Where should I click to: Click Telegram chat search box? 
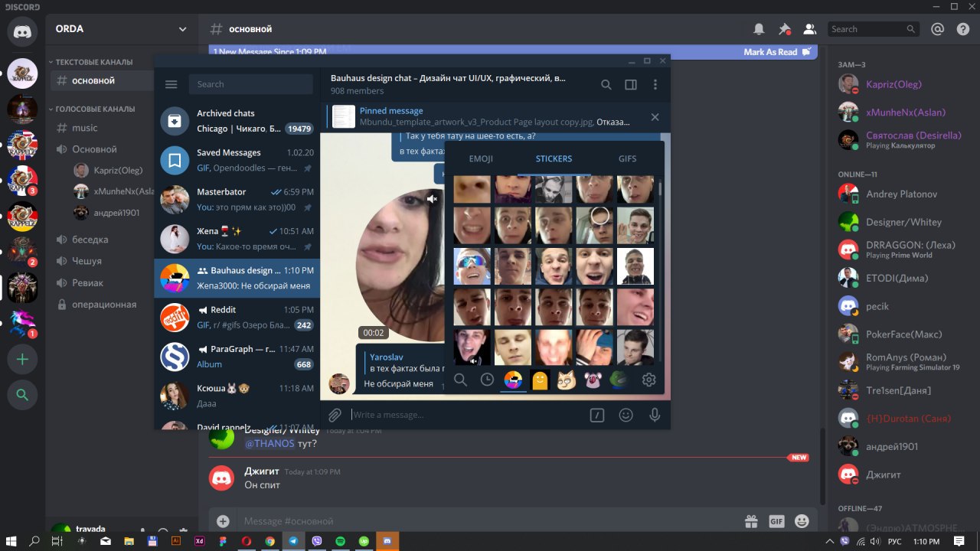click(251, 84)
